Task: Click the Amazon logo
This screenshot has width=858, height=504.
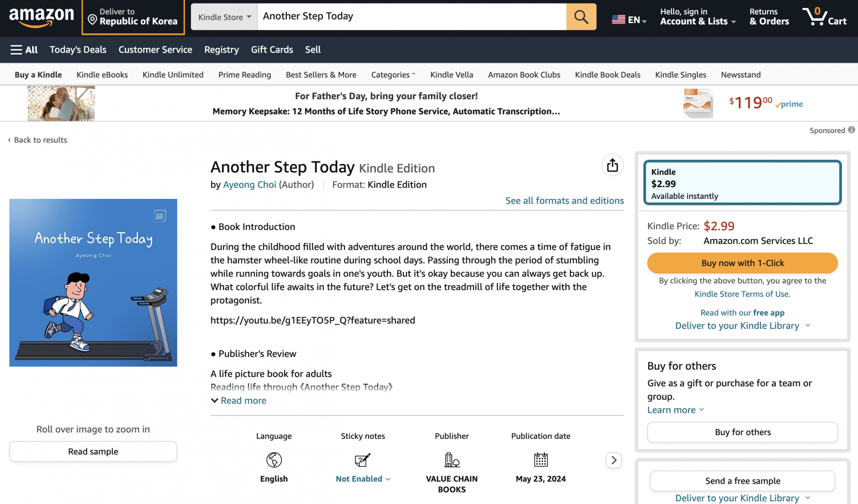Action: [x=41, y=17]
